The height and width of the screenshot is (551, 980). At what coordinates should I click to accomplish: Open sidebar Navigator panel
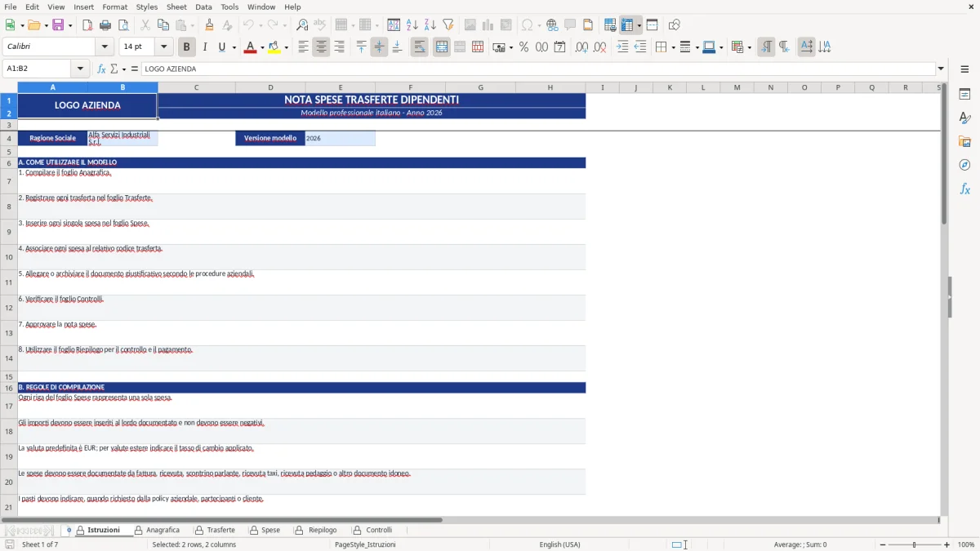tap(964, 165)
